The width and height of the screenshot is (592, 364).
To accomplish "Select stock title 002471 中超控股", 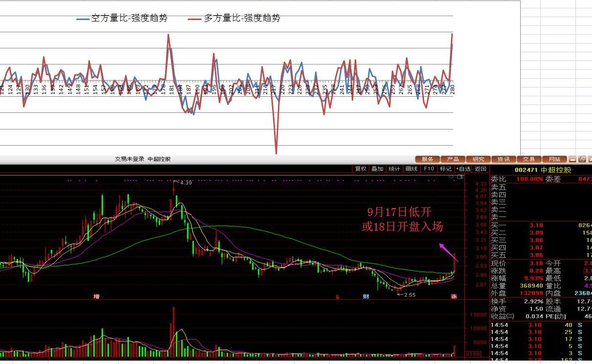I will (543, 170).
